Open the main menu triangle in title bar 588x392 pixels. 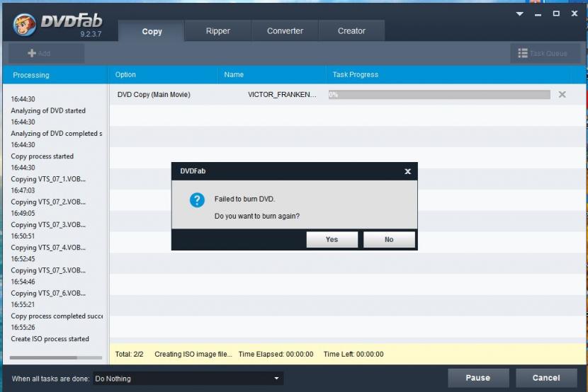coord(519,13)
